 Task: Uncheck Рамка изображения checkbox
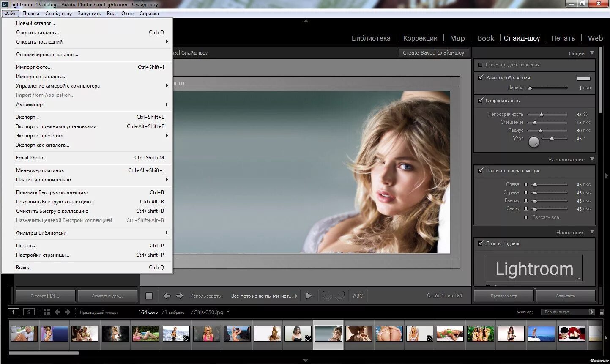pos(481,78)
